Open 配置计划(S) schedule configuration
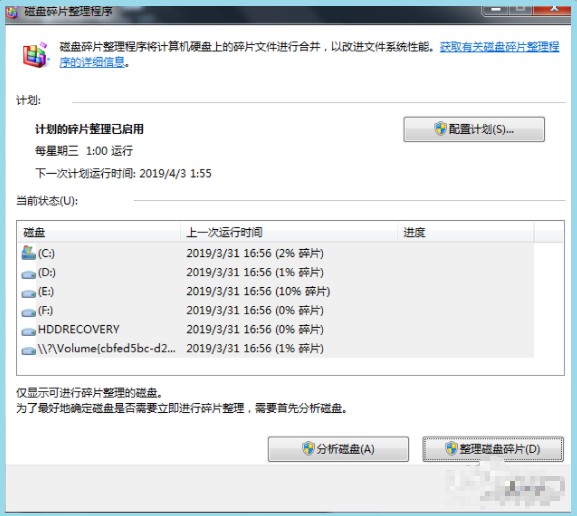Image resolution: width=577 pixels, height=516 pixels. [474, 129]
